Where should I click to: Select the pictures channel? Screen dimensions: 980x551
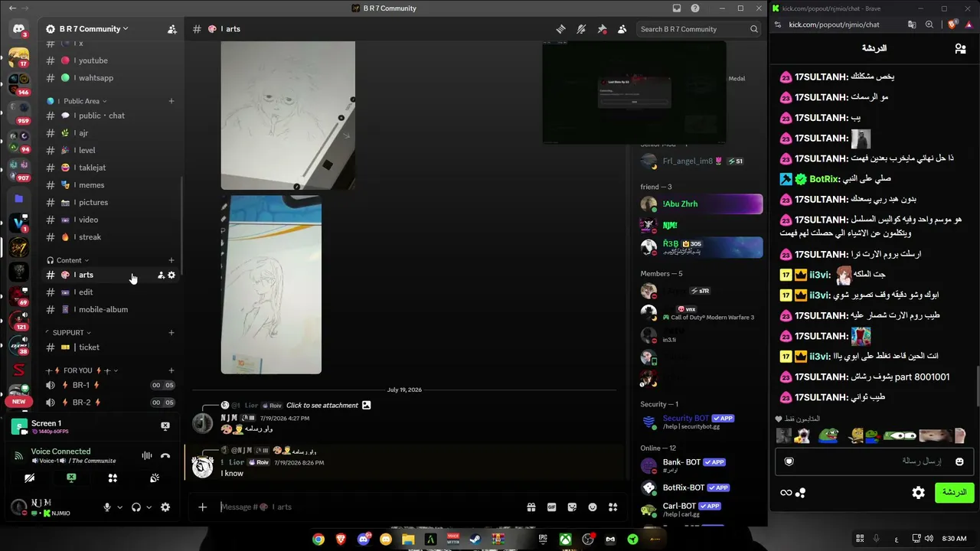[111, 203]
